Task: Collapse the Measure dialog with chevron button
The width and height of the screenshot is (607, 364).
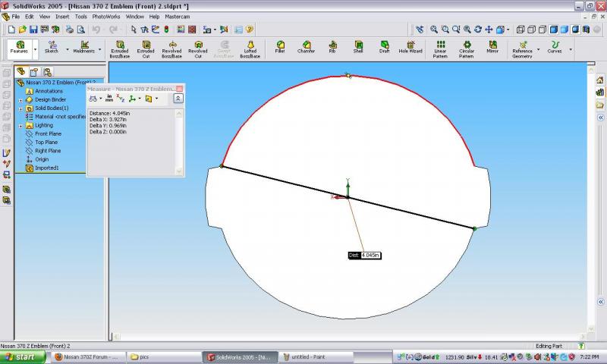Action: (x=178, y=99)
